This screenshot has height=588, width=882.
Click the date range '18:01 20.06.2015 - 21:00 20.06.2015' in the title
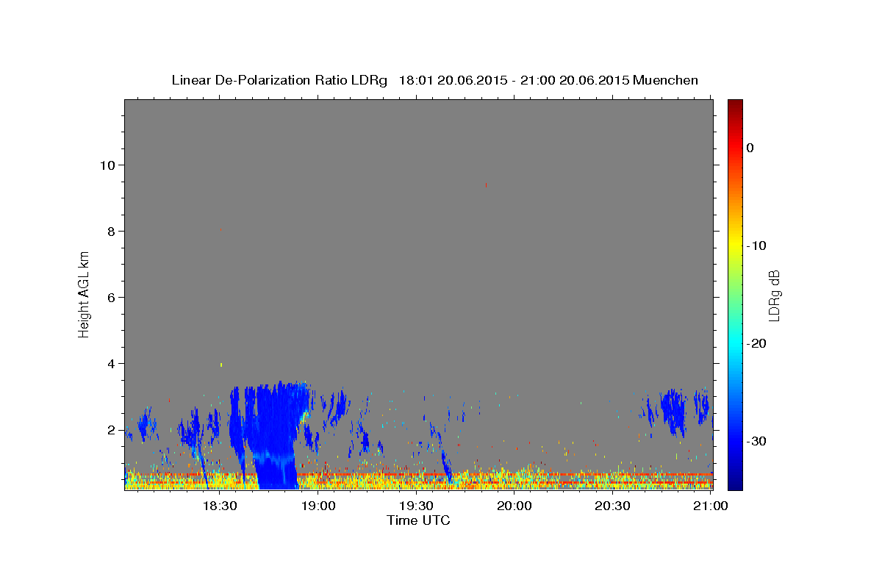[514, 80]
